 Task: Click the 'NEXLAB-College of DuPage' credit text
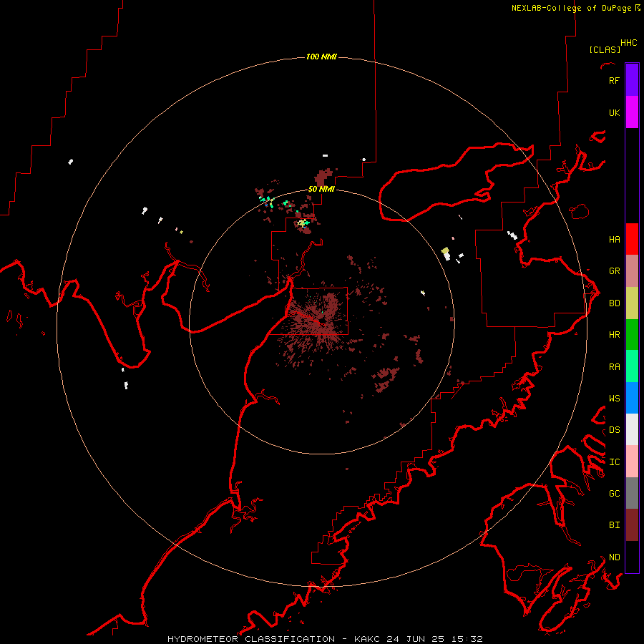[x=571, y=8]
